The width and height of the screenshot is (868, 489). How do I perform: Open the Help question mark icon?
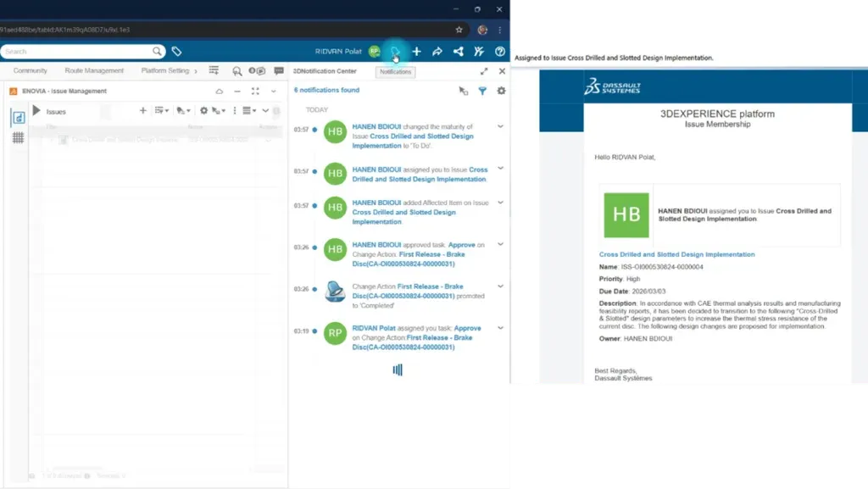(x=500, y=52)
